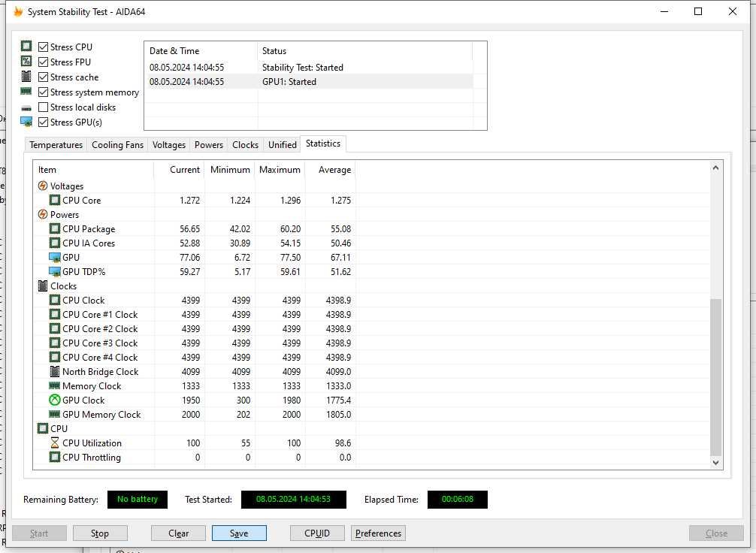
Task: Open the Voltages tab
Action: click(169, 145)
